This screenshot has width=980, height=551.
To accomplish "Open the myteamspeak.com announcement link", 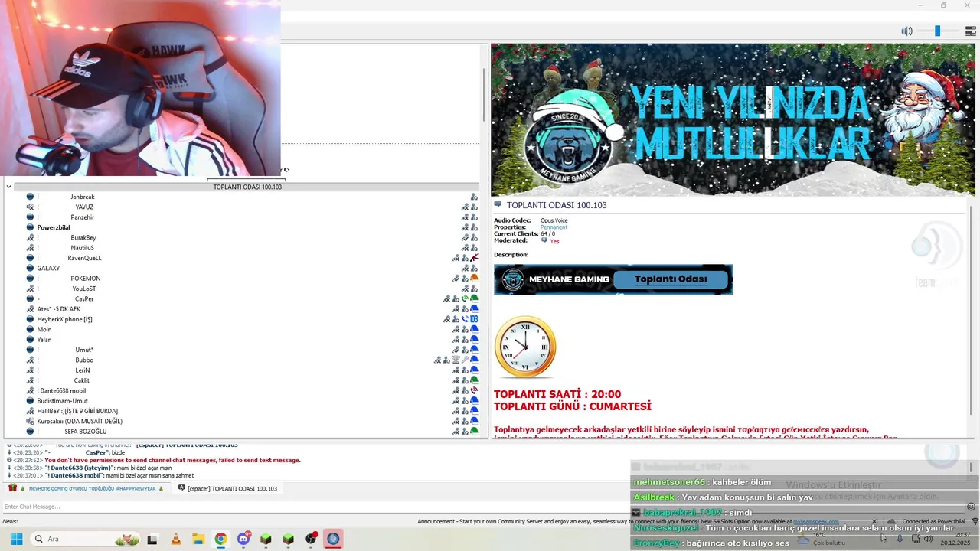I will pos(815,522).
